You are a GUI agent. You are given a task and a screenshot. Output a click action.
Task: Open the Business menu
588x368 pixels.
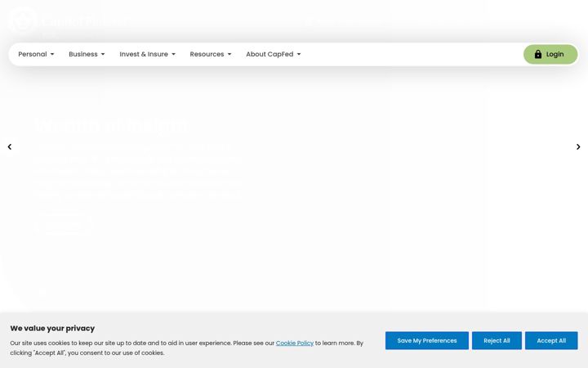tap(87, 54)
